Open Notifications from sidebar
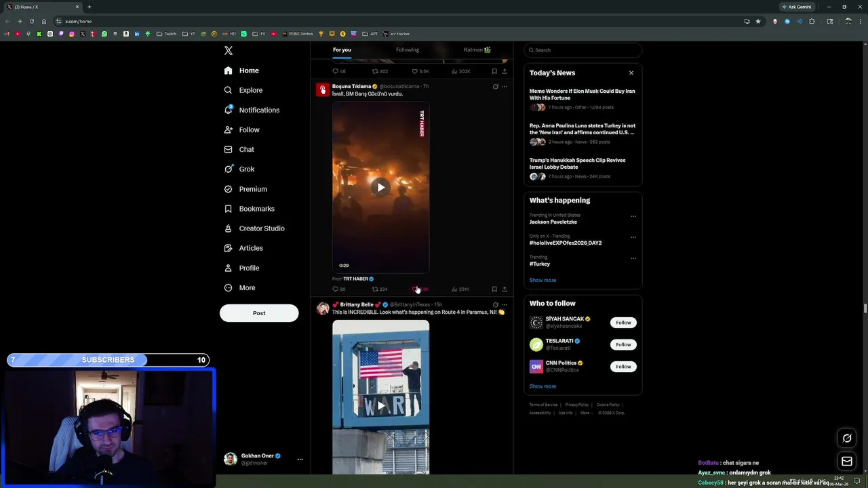Viewport: 868px width, 488px height. (252, 110)
